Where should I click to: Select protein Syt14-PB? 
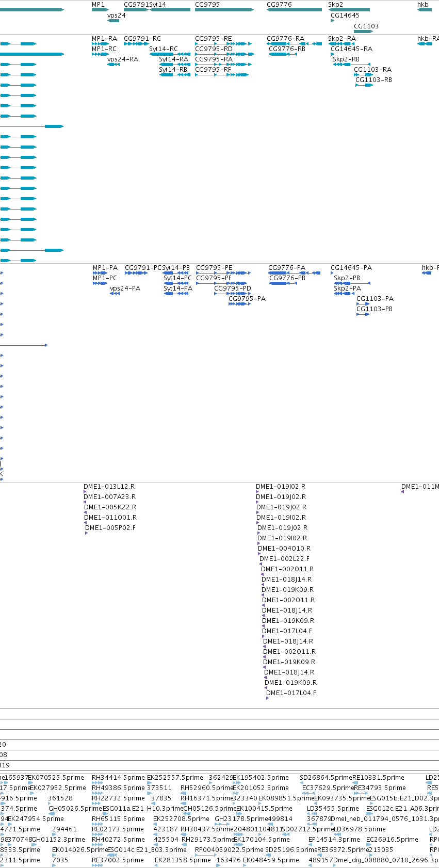pyautogui.click(x=176, y=268)
